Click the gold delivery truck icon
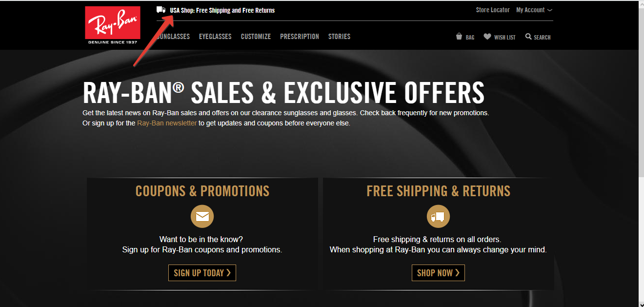644x307 pixels. (438, 216)
